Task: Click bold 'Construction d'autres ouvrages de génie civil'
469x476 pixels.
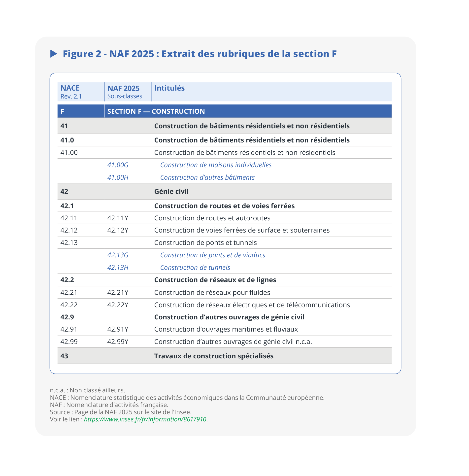Action: 229,317
